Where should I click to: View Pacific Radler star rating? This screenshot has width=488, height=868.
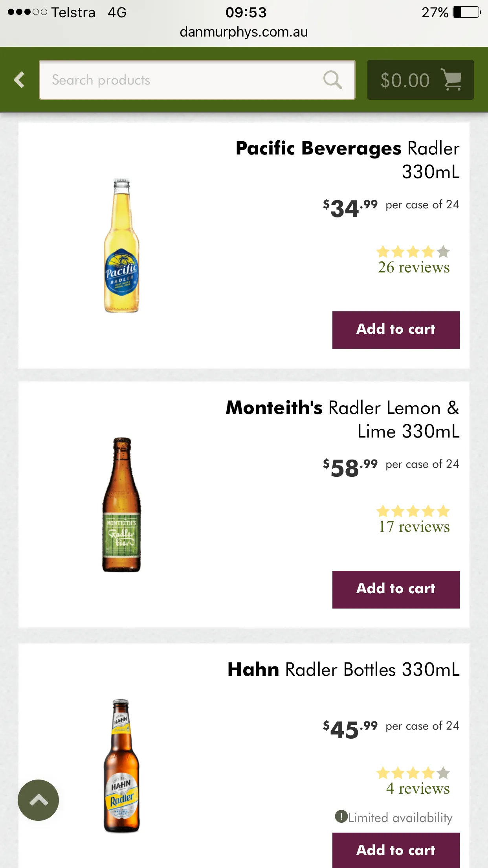click(x=413, y=252)
